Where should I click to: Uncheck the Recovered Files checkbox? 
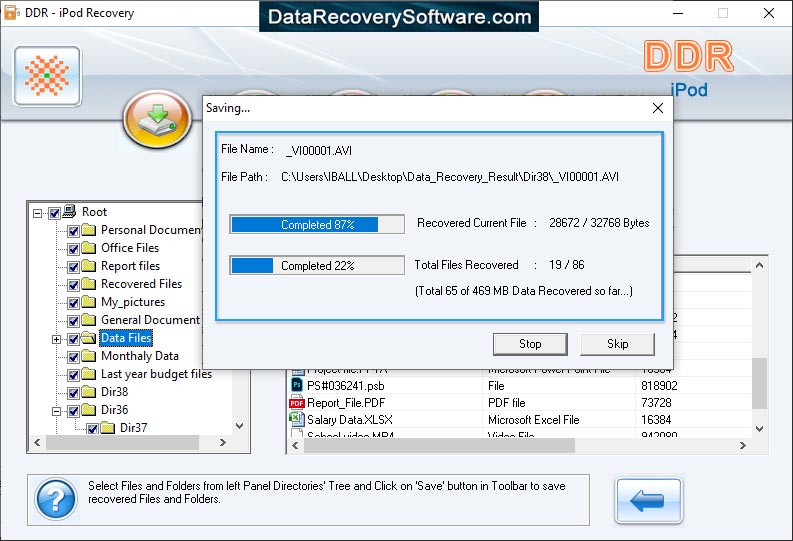(73, 285)
